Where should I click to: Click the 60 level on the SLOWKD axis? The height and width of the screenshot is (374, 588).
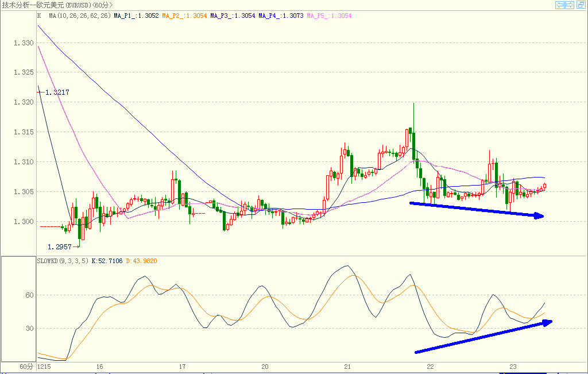tap(29, 295)
